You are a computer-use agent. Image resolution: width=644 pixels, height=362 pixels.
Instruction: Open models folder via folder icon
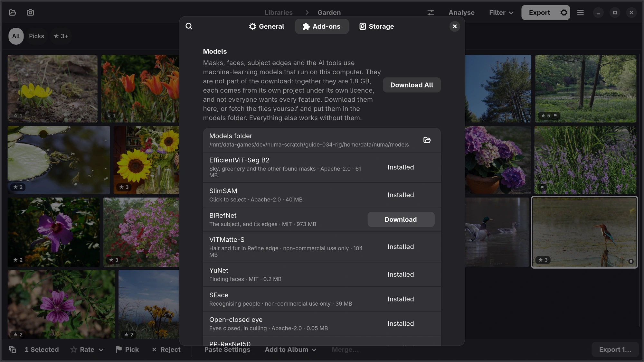(x=427, y=140)
